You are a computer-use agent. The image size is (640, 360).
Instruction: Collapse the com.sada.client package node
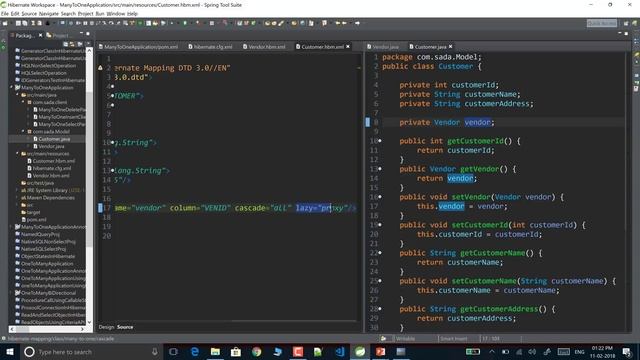23,102
